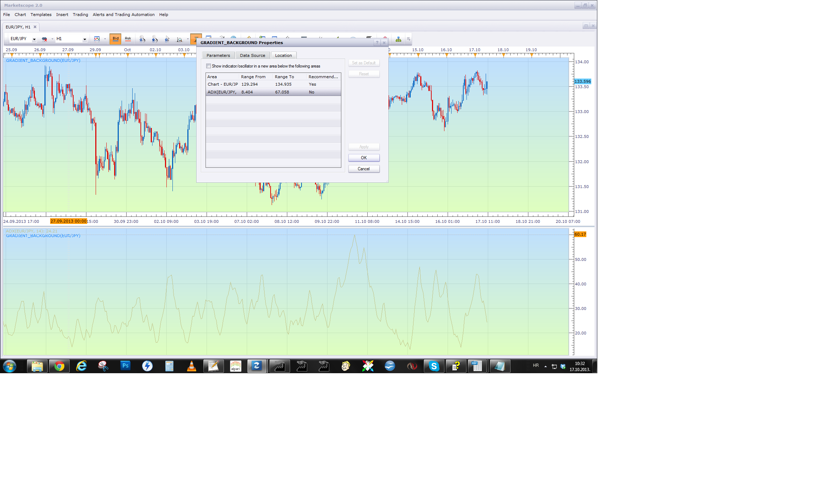This screenshot has height=504, width=832.
Task: Open Skype from the taskbar
Action: (434, 366)
